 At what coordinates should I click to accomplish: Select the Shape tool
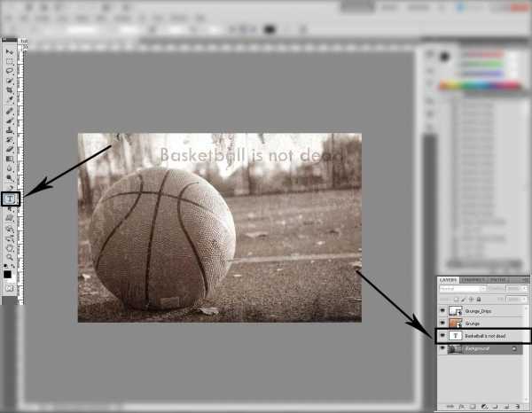pyautogui.click(x=10, y=218)
